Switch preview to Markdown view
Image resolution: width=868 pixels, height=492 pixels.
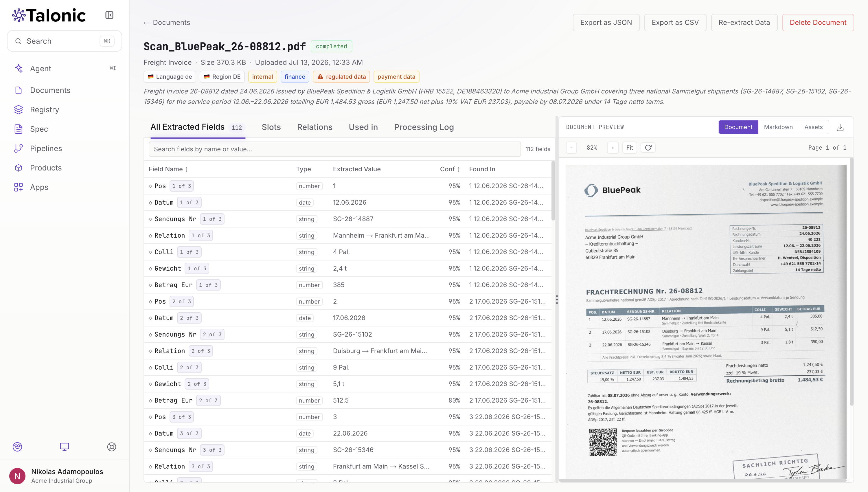[x=778, y=127]
